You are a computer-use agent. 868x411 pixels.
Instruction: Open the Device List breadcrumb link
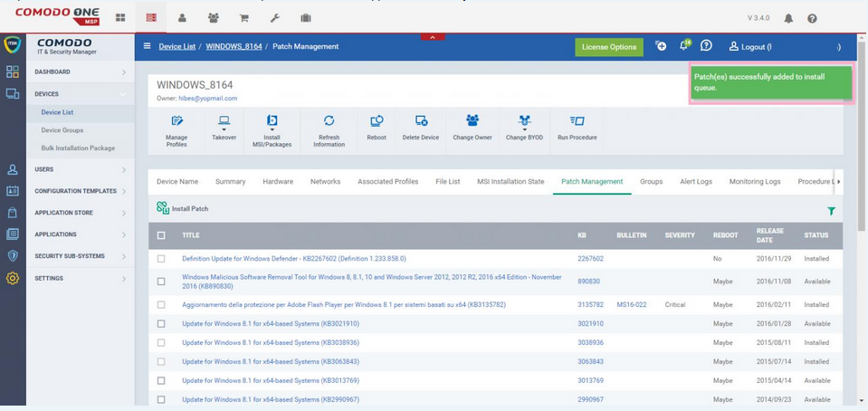[x=176, y=46]
